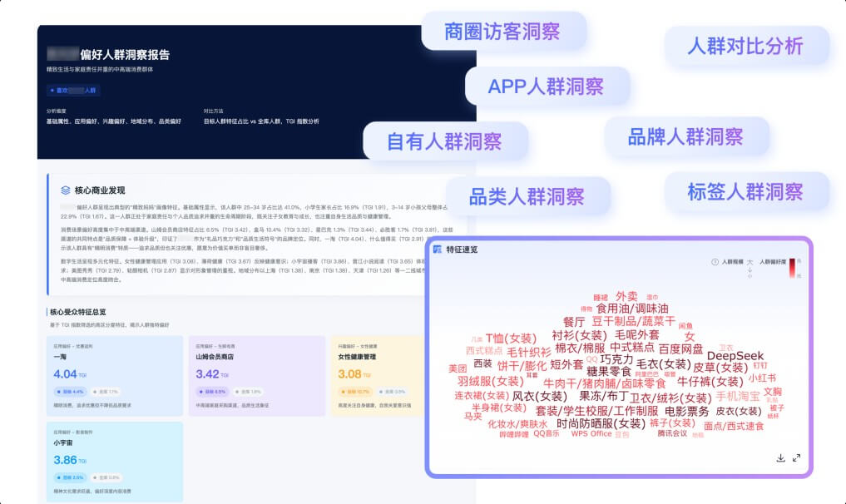The image size is (846, 504).
Task: Click 食用油/调味油 in the word cloud
Action: (x=632, y=309)
